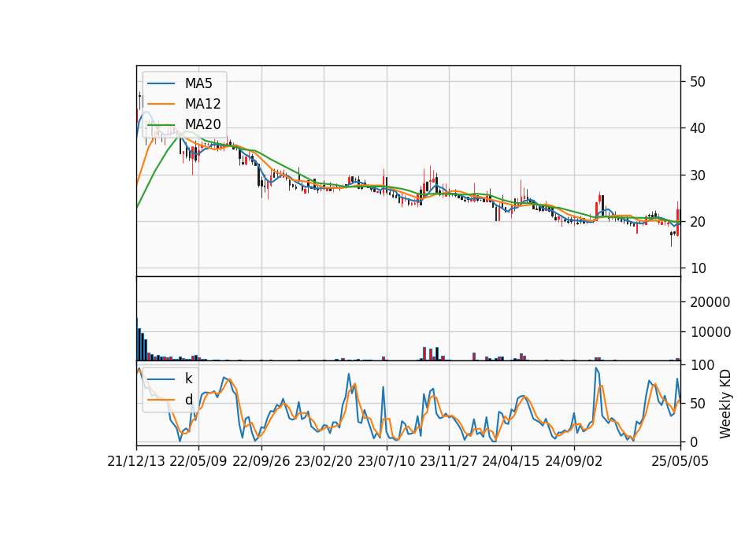The image size is (756, 543).
Task: Click the volume axis value 10000
Action: [710, 332]
